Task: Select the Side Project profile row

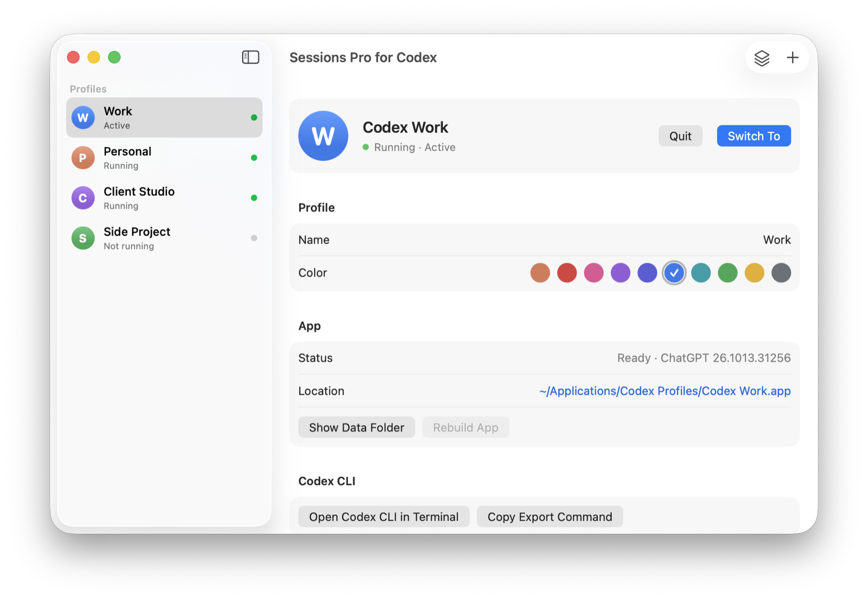Action: tap(164, 238)
